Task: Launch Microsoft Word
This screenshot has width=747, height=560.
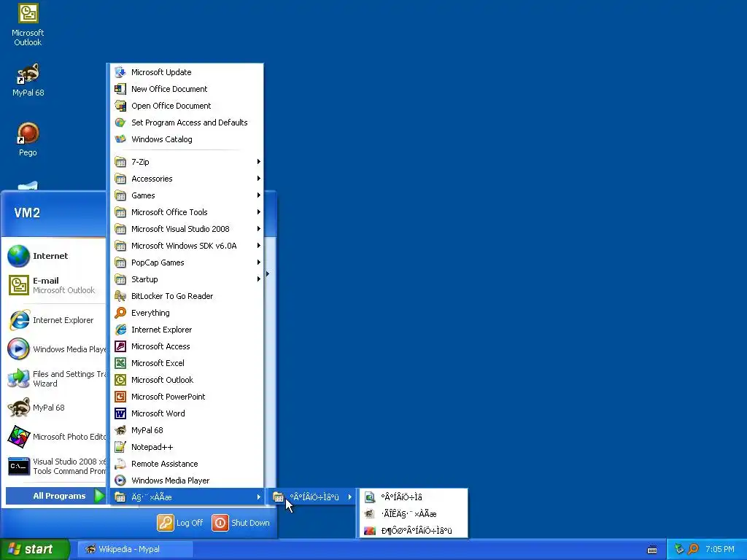Action: click(x=187, y=413)
